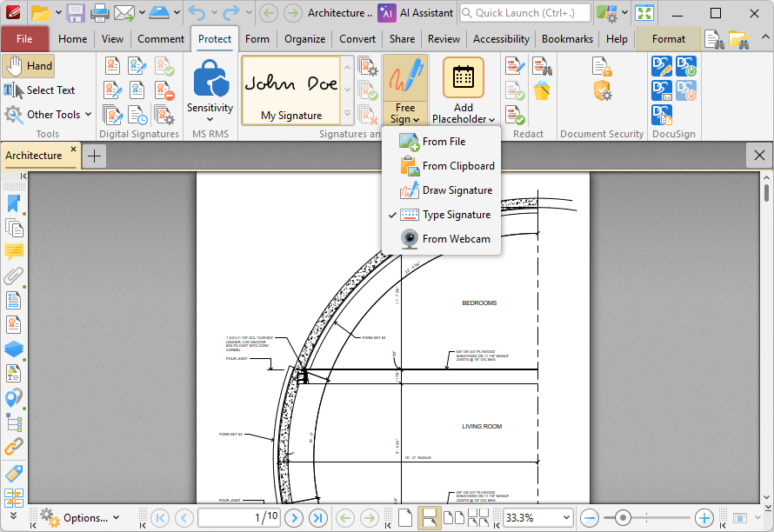Open the File tab
The image size is (774, 532).
coord(24,39)
